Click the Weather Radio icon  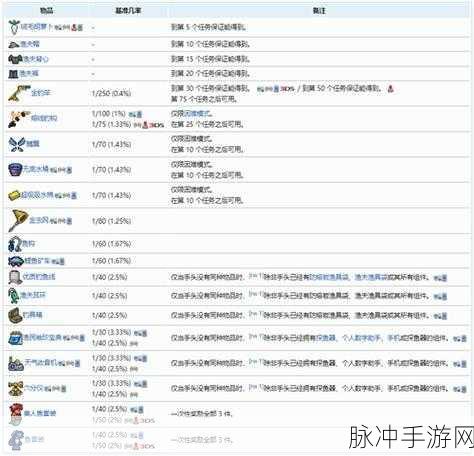tap(16, 364)
